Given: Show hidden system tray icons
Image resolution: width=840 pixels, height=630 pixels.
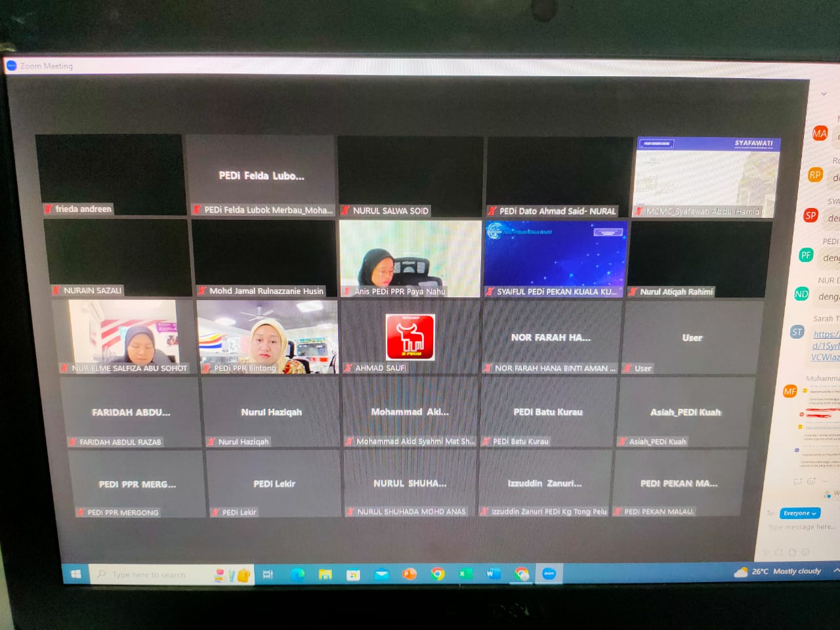Looking at the screenshot, I should (835, 571).
